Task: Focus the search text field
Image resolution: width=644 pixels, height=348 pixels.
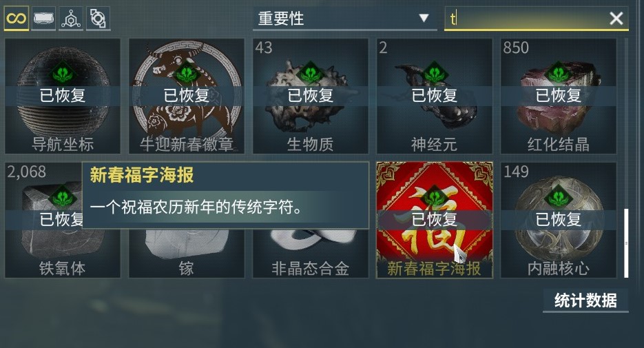Action: pos(527,19)
